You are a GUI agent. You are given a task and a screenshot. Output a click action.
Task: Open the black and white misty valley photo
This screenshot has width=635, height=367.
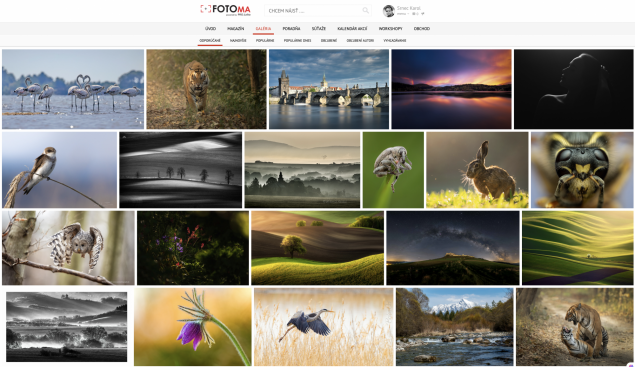point(66,327)
